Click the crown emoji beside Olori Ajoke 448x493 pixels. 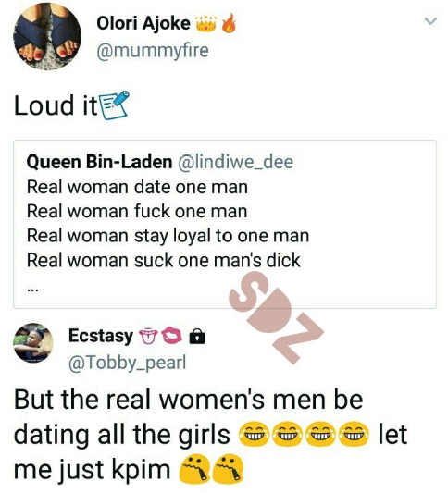206,24
